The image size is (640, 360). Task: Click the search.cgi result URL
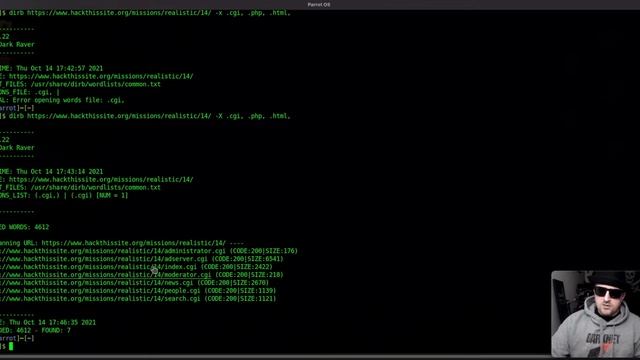100,299
